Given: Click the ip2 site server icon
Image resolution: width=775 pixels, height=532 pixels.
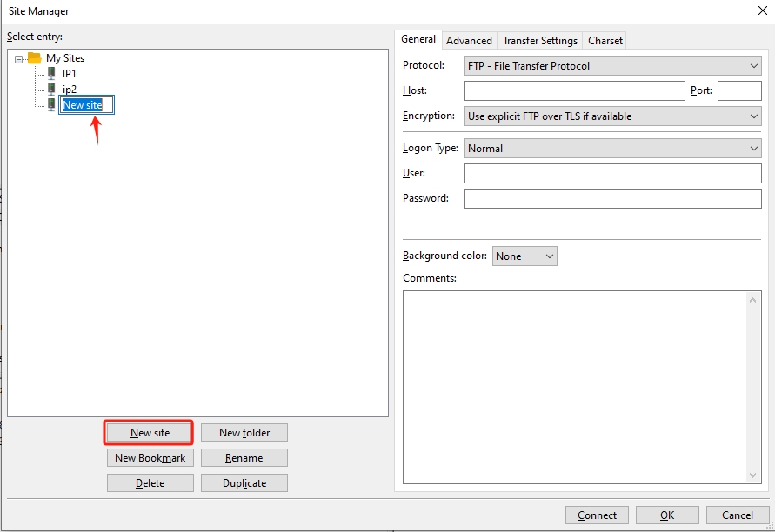Looking at the screenshot, I should pyautogui.click(x=51, y=89).
